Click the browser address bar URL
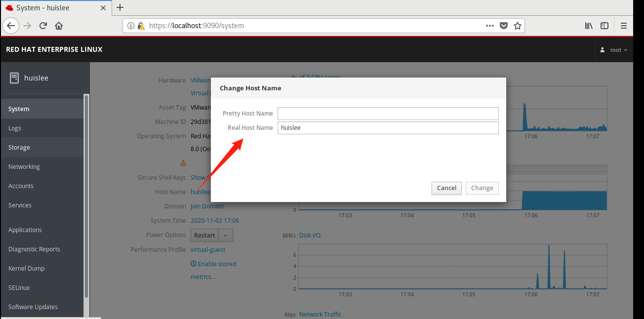Viewport: 644px width, 319px height. [197, 26]
